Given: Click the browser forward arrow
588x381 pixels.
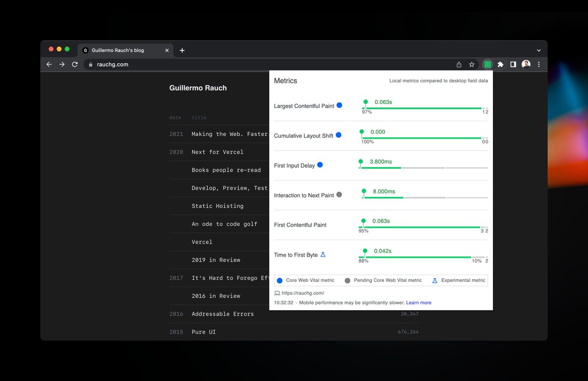Looking at the screenshot, I should [x=62, y=64].
